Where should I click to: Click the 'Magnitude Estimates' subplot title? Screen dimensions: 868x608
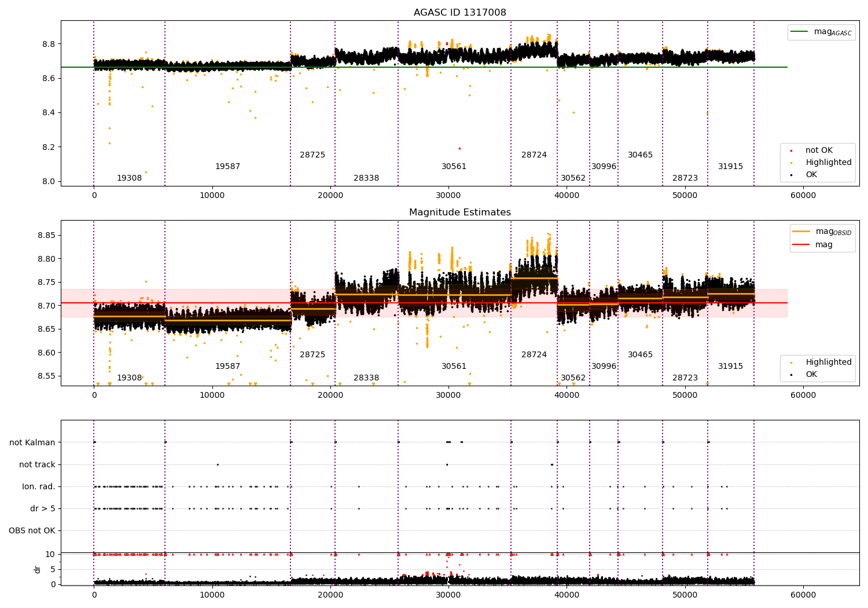tap(460, 213)
